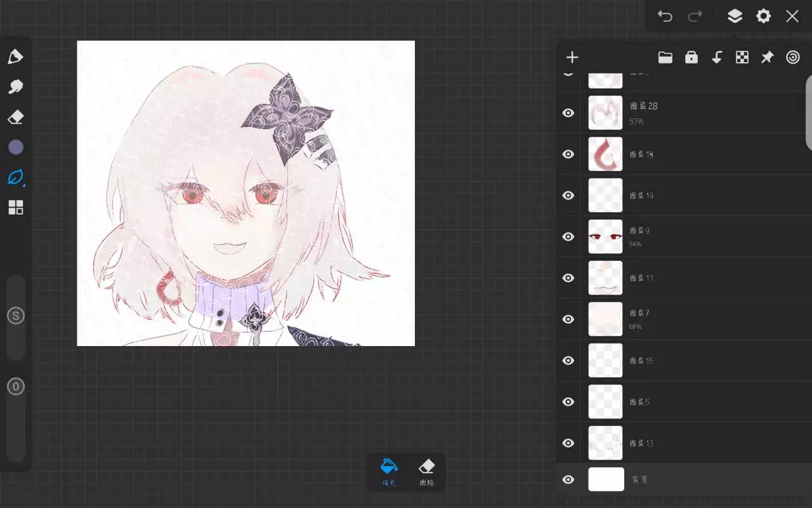Open settings gear

(x=764, y=16)
